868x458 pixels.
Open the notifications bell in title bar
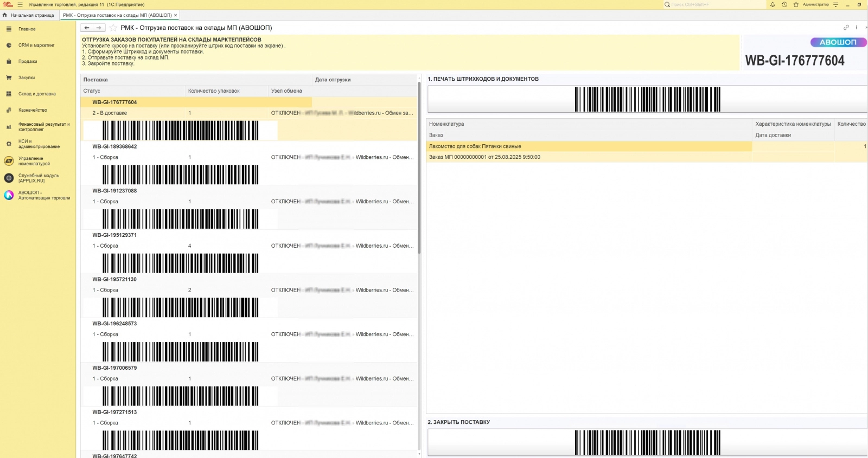coord(773,4)
